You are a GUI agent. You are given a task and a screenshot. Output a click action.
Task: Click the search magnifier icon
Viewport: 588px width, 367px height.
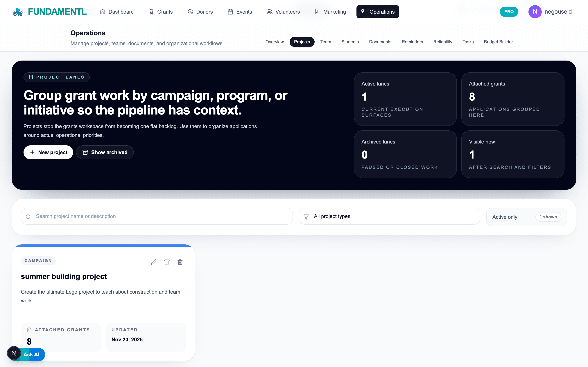point(28,217)
